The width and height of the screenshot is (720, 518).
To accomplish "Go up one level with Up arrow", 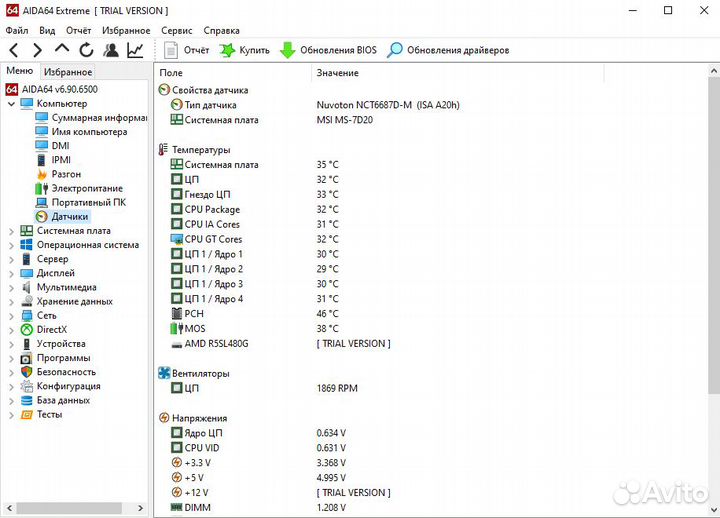I will point(62,50).
